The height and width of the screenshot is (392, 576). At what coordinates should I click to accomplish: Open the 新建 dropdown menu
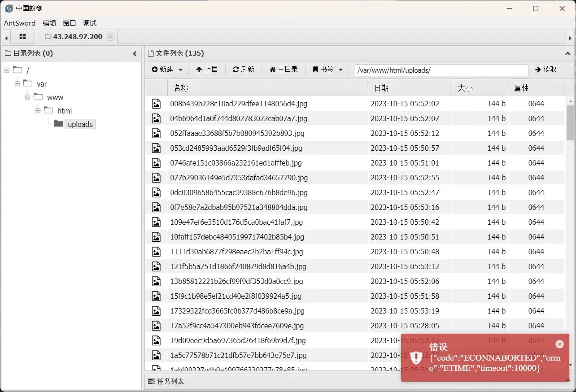tap(167, 70)
